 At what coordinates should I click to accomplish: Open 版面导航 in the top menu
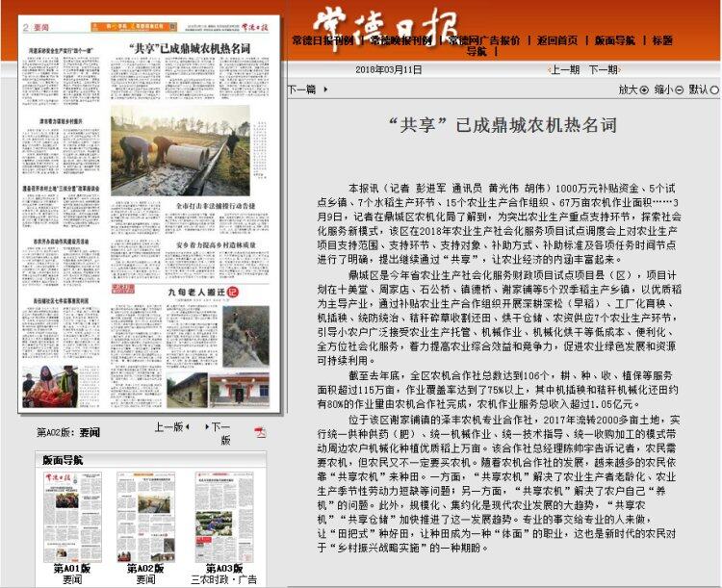coord(615,40)
